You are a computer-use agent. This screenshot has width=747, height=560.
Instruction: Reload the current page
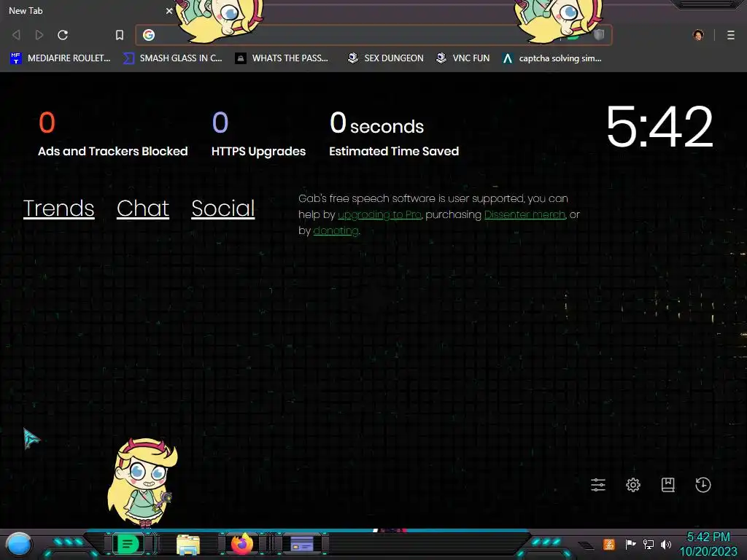63,35
